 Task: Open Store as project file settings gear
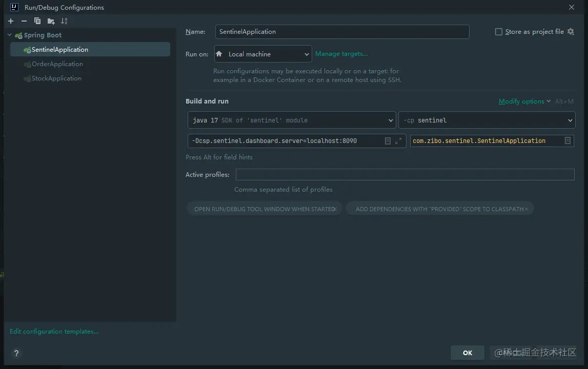tap(571, 31)
